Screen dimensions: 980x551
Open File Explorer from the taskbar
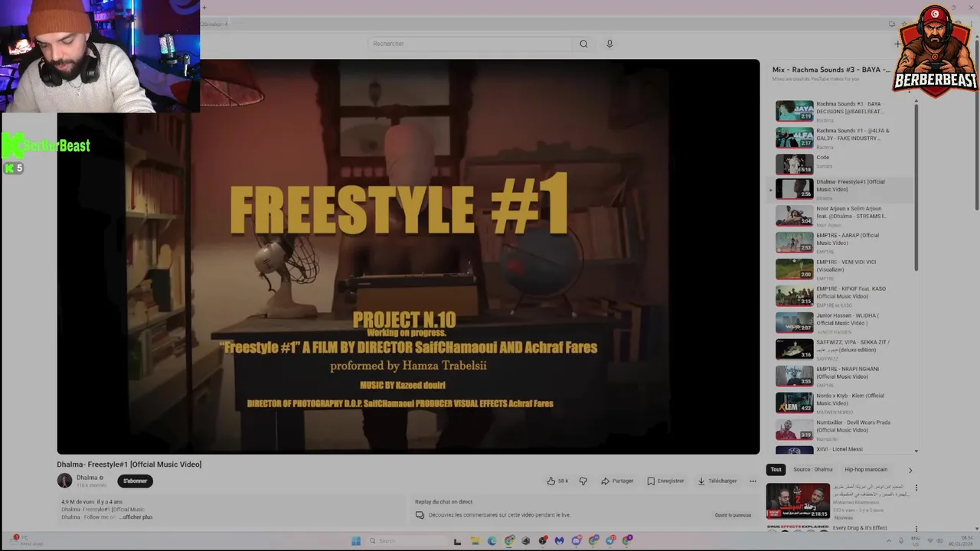tap(475, 541)
